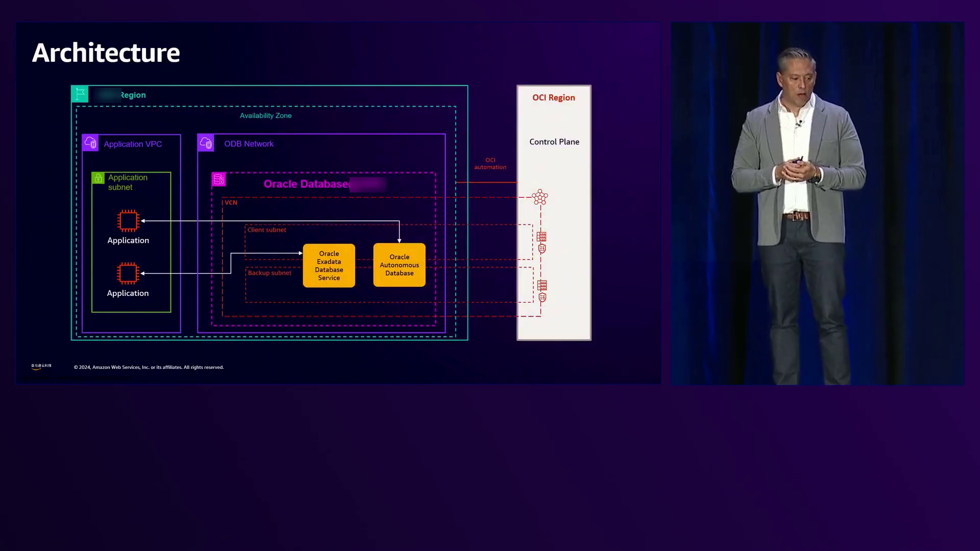
Task: Click the Backup subnet label
Action: tap(269, 273)
